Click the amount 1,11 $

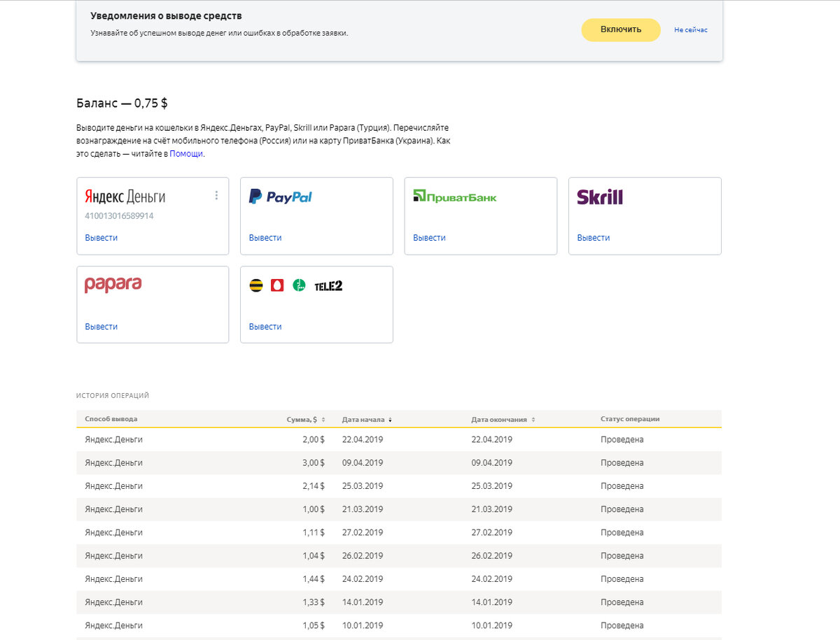pyautogui.click(x=314, y=532)
